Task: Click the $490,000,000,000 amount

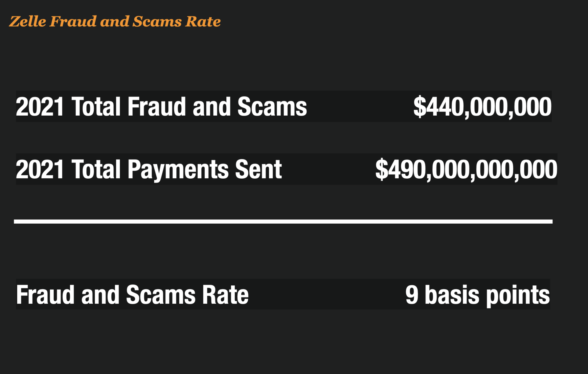Action: point(466,169)
